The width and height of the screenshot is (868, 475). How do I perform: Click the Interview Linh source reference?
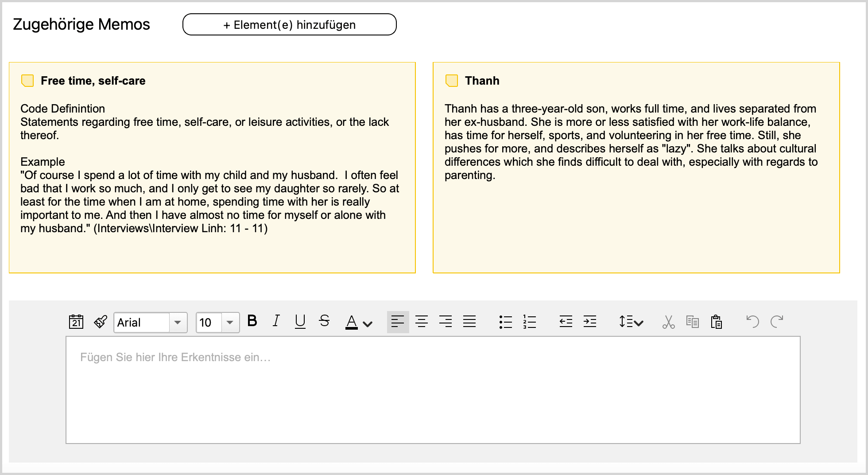pos(180,228)
